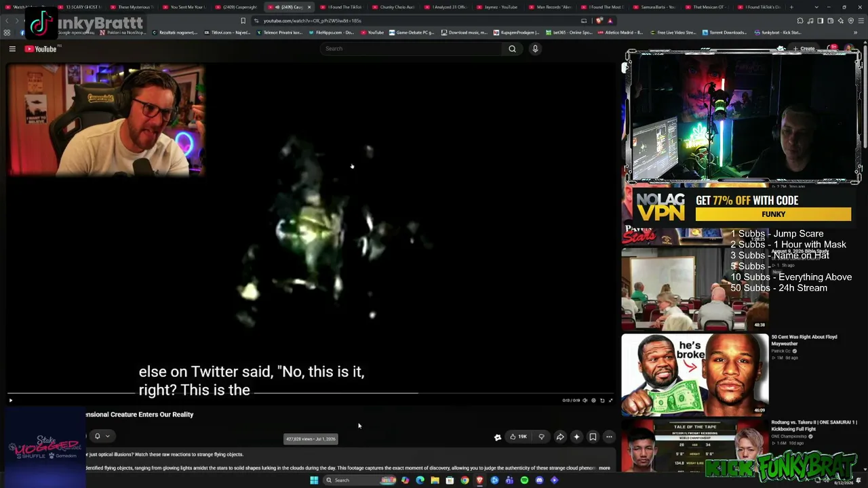Switch to the '13 SCARY GHOST' tab
Viewport: 868px width, 488px height.
click(80, 7)
